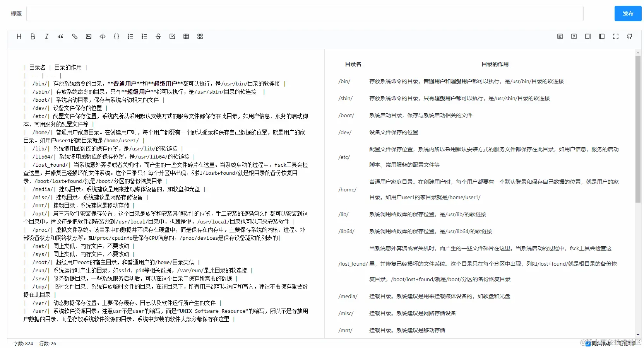Click the 发布 publish button
The image size is (644, 348).
(627, 13)
